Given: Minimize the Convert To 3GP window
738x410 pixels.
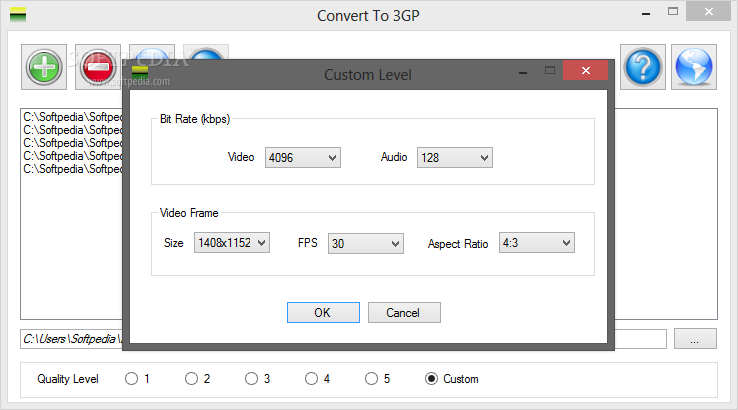Looking at the screenshot, I should coord(646,13).
